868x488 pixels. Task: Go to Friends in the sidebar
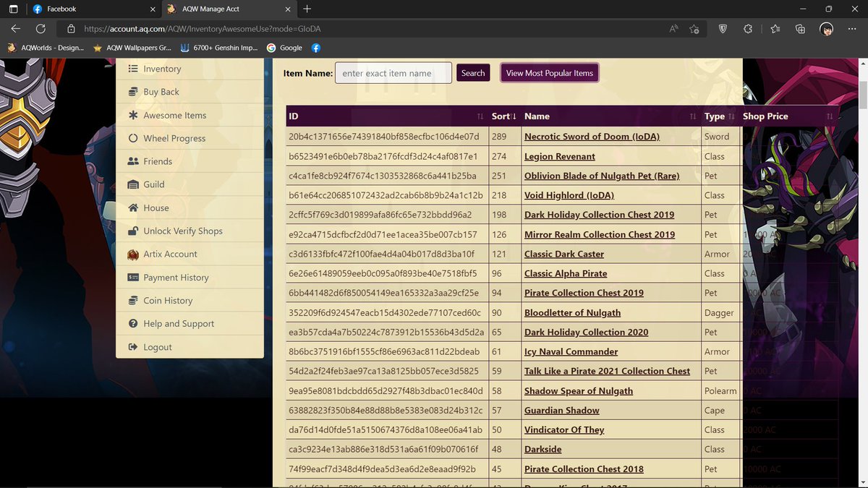190,161
